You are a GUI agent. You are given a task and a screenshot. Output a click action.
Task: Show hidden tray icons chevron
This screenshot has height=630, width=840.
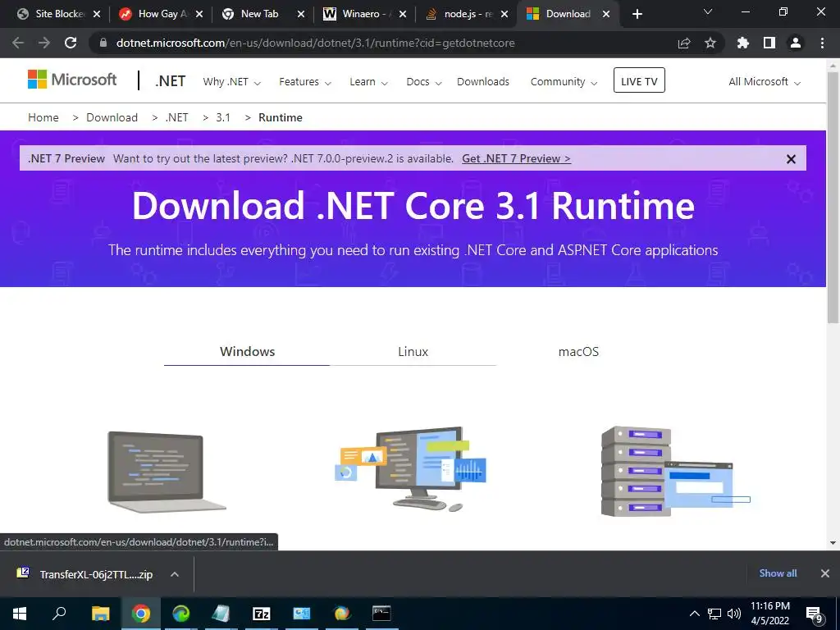click(x=694, y=614)
